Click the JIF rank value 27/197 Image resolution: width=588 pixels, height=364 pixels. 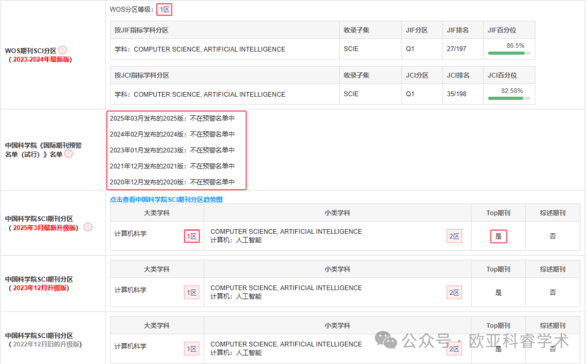(456, 49)
